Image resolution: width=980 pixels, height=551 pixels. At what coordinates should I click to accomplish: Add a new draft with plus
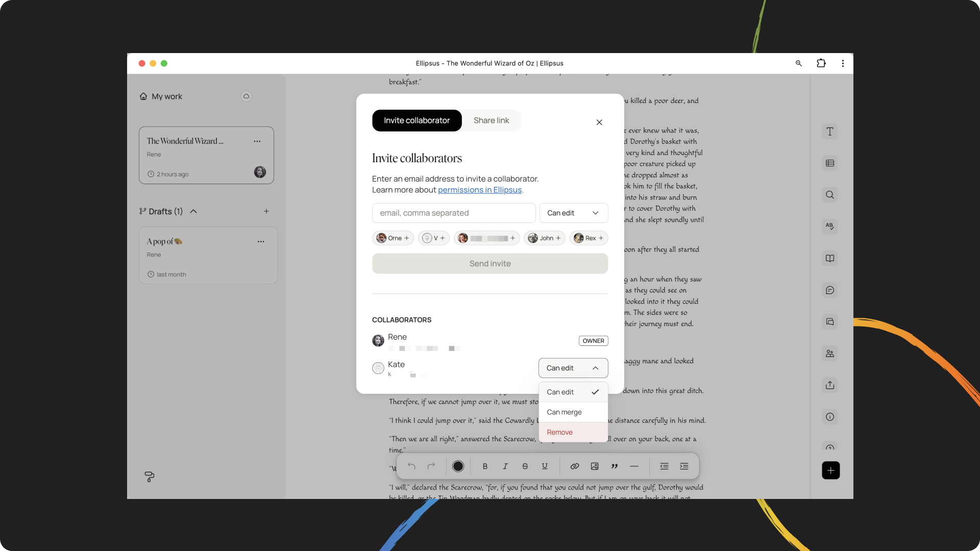(x=266, y=211)
